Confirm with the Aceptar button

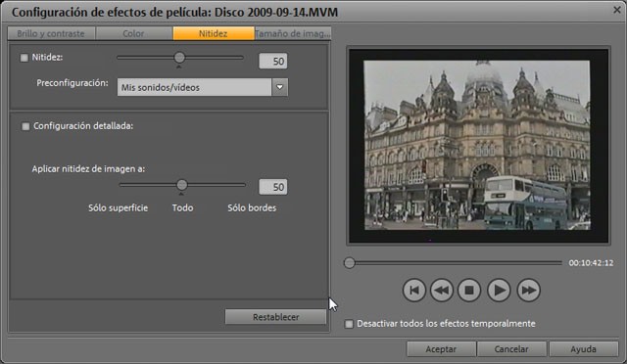[441, 348]
